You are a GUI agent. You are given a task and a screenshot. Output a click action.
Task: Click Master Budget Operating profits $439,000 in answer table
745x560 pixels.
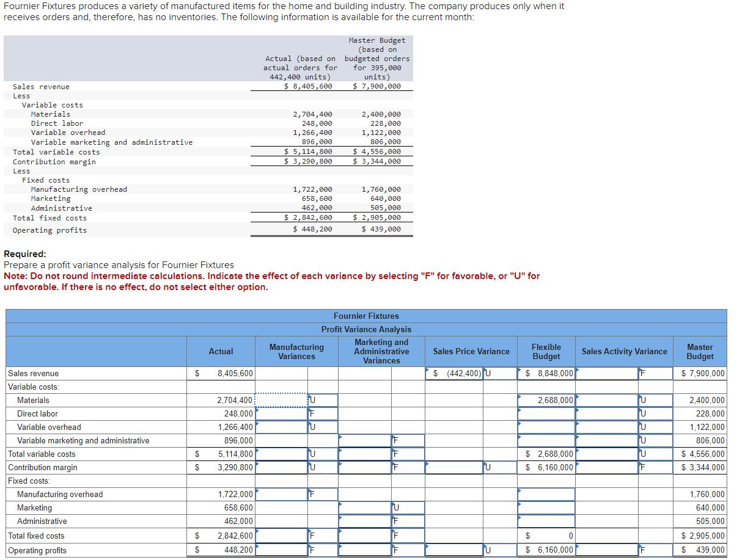point(703,550)
